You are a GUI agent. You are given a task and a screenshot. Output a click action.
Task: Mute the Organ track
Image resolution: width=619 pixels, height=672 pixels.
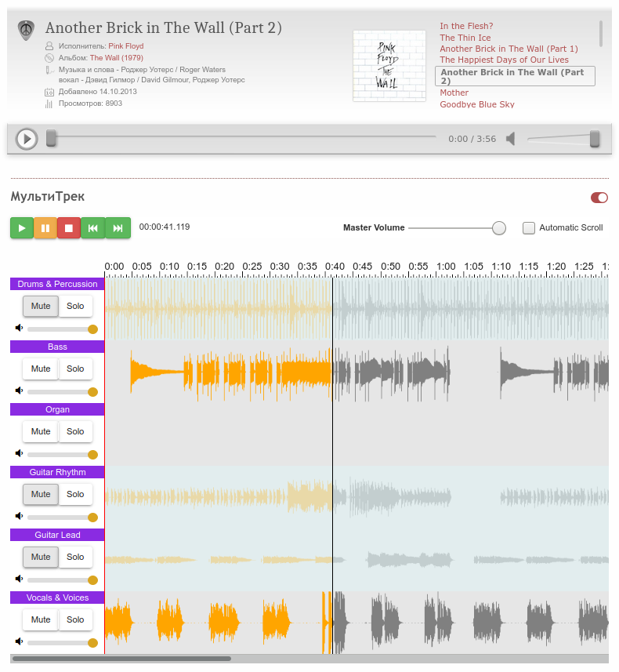coord(41,431)
